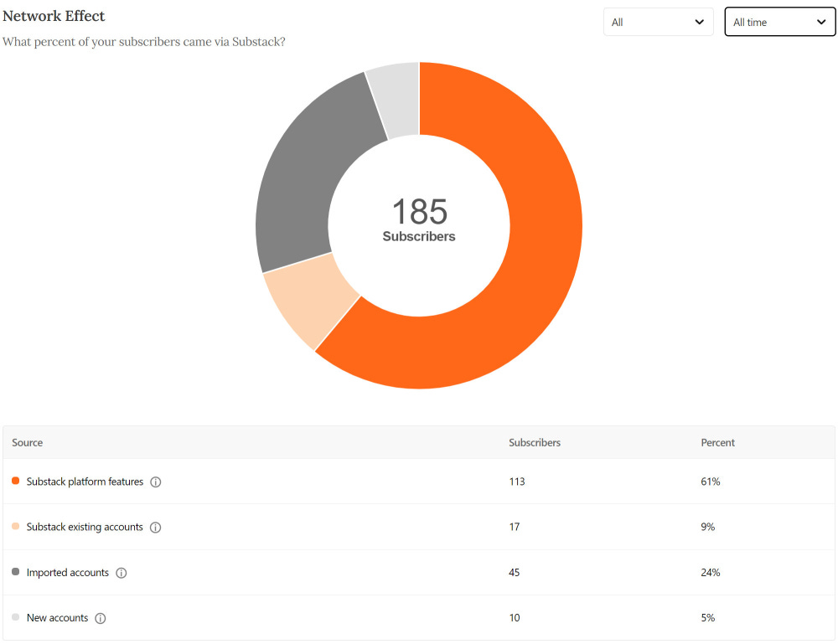Click the orange swatch for Substack platform features

coord(15,481)
